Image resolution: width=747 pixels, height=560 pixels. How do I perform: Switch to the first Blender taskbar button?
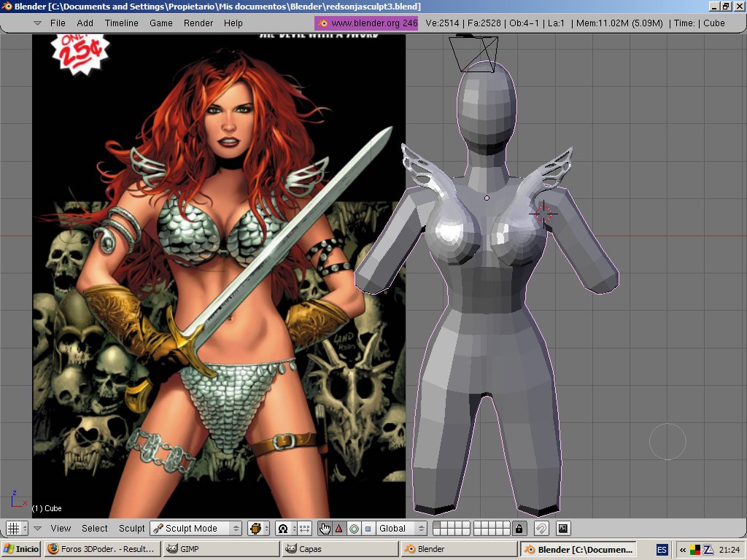(459, 549)
